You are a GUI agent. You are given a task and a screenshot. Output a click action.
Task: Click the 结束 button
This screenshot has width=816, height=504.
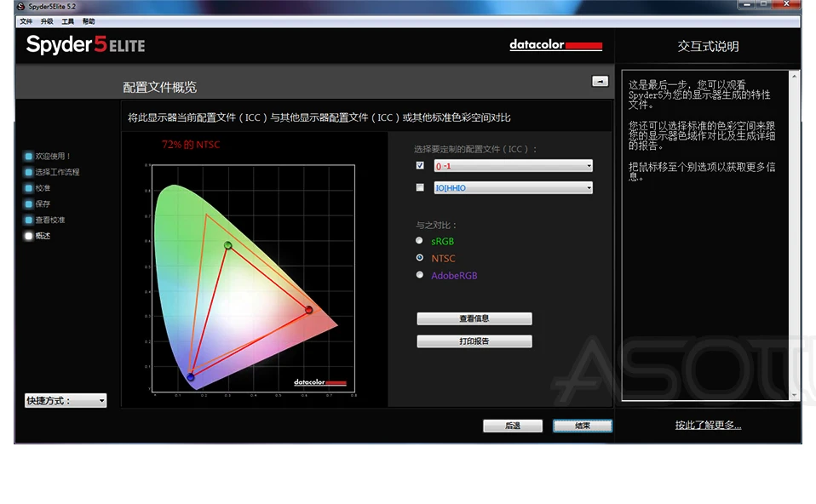pos(583,426)
